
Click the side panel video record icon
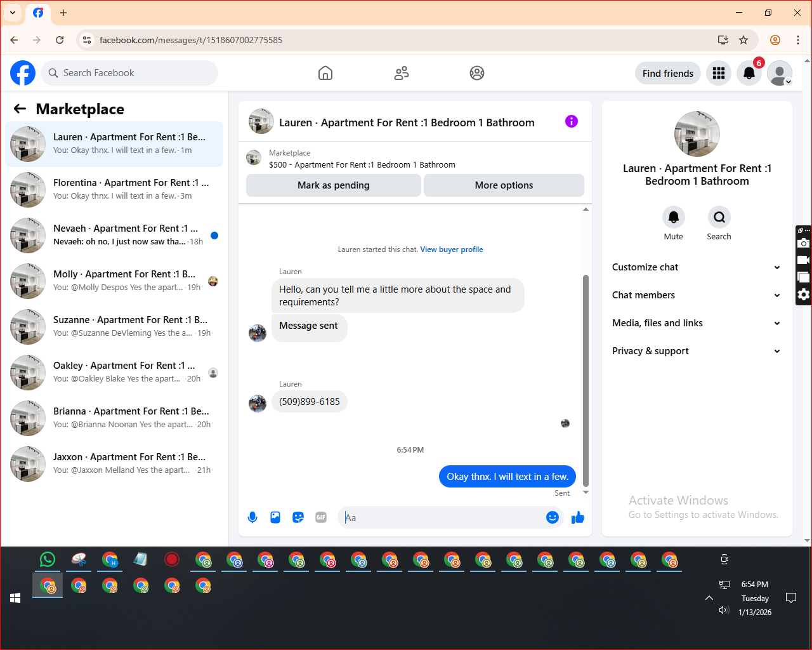click(x=804, y=260)
